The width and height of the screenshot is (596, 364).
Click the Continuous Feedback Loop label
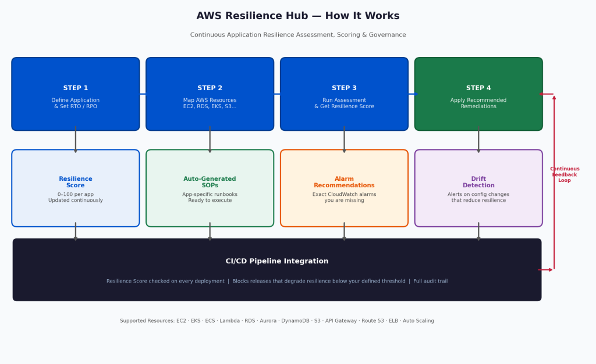coord(565,174)
